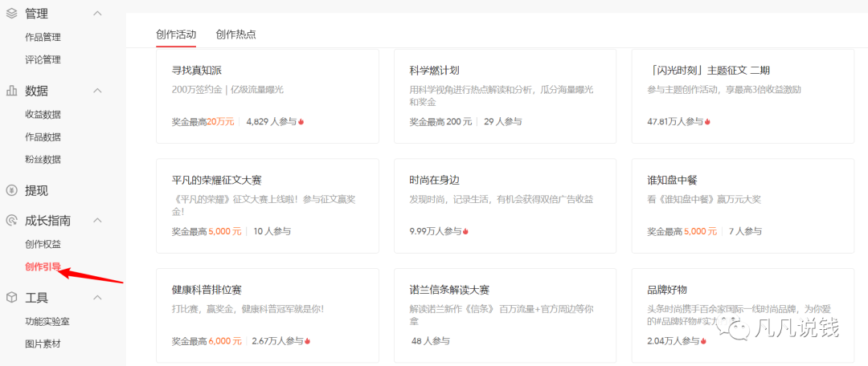Click the 提现 yuan coin icon

pos(12,190)
